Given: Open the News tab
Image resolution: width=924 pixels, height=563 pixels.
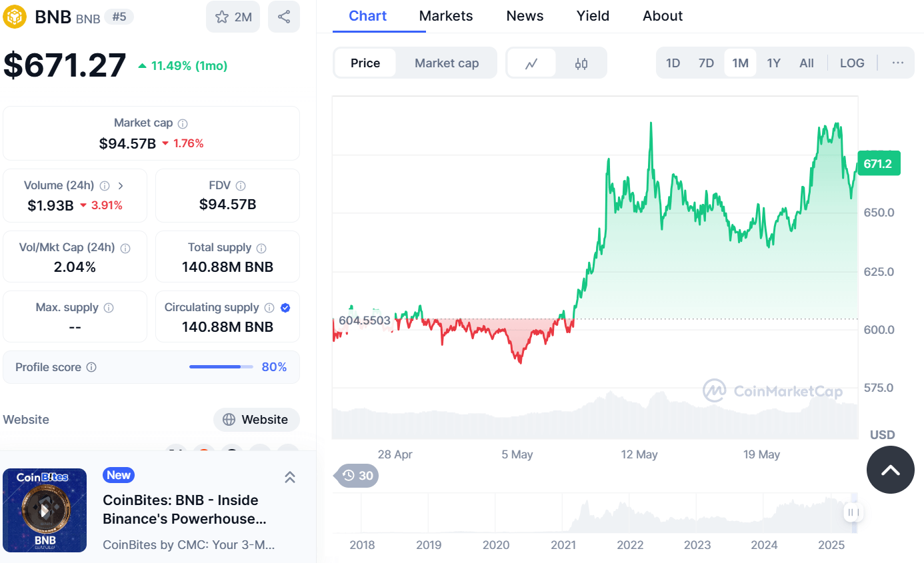Looking at the screenshot, I should pyautogui.click(x=525, y=16).
